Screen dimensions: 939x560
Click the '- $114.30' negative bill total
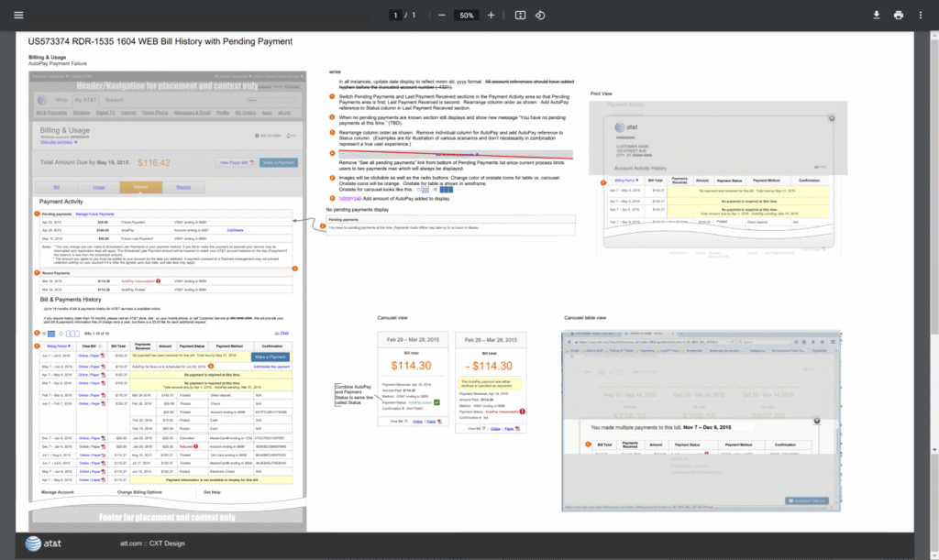pos(490,367)
